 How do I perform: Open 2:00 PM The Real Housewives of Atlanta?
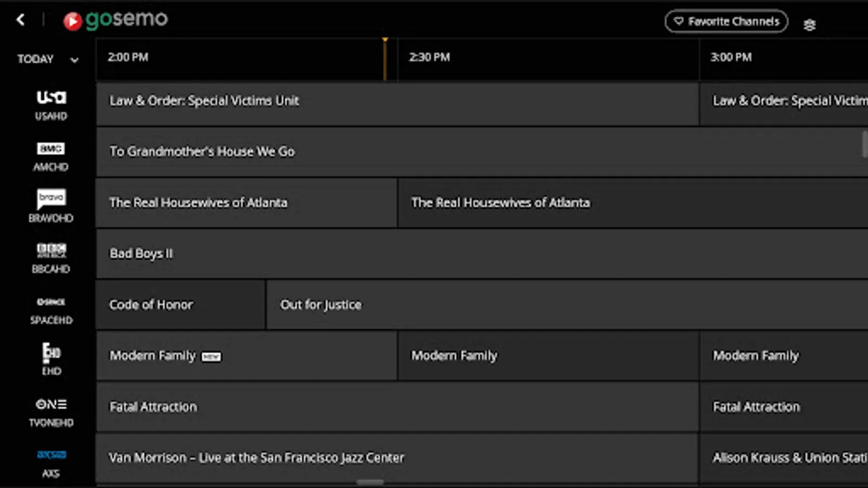tap(246, 203)
